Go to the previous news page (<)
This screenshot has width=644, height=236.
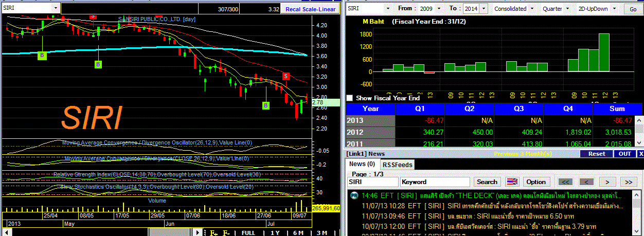587,182
